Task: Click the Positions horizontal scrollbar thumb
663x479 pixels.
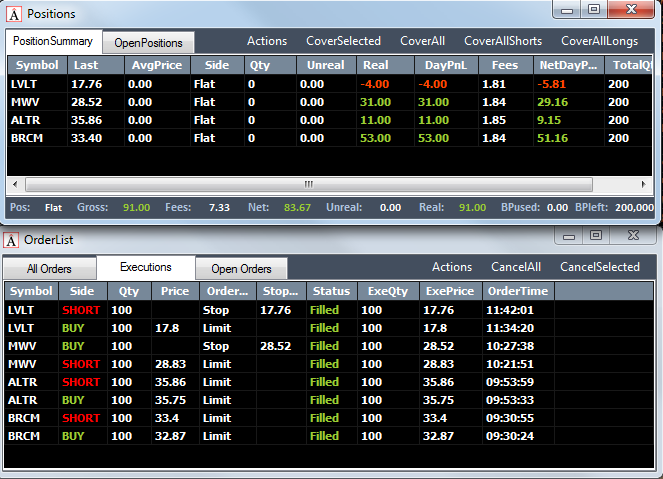Action: 309,184
